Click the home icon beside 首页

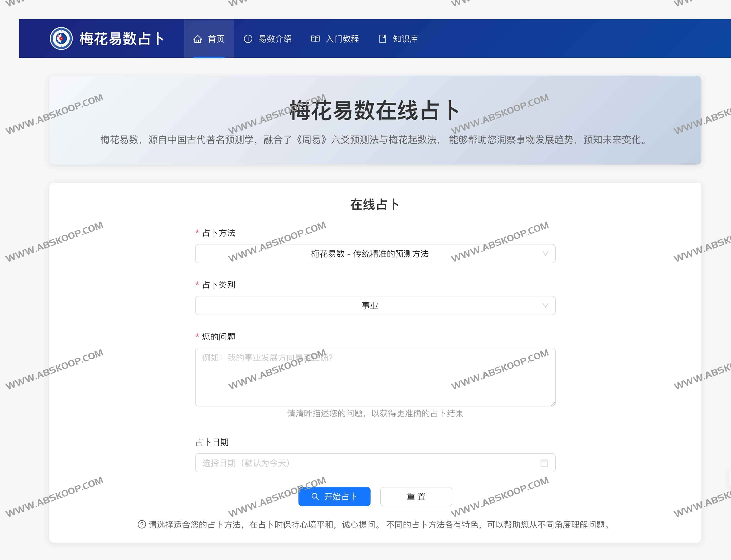pyautogui.click(x=198, y=39)
